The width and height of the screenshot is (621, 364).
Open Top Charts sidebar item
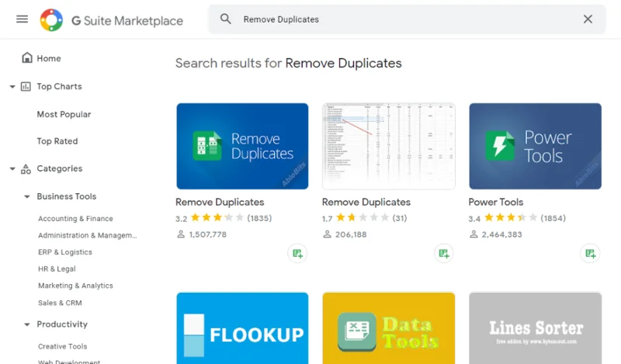60,86
